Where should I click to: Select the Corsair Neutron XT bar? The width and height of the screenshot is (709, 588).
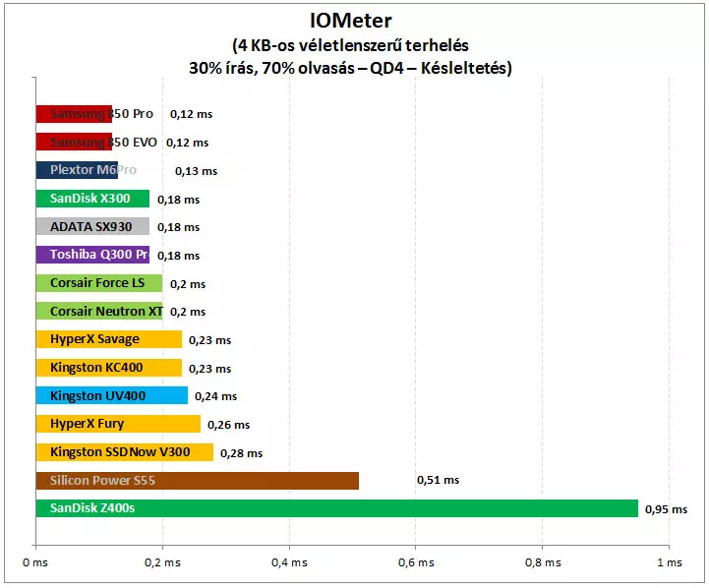point(99,311)
